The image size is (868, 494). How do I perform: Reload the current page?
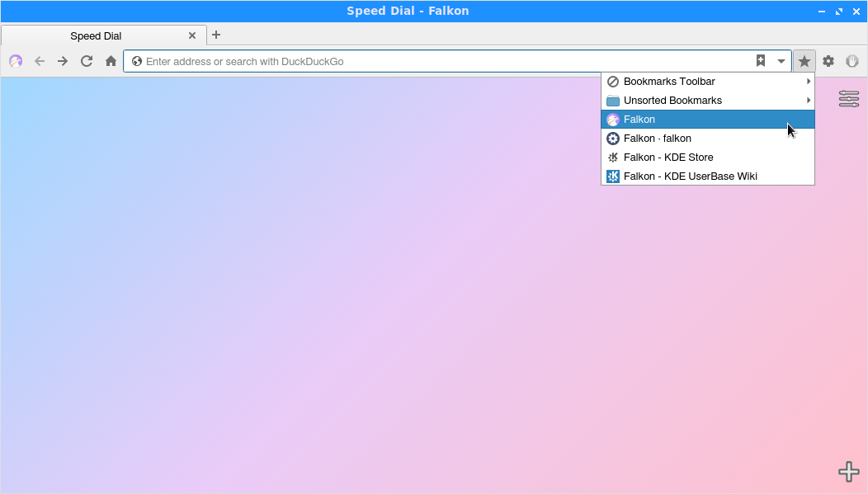point(87,61)
